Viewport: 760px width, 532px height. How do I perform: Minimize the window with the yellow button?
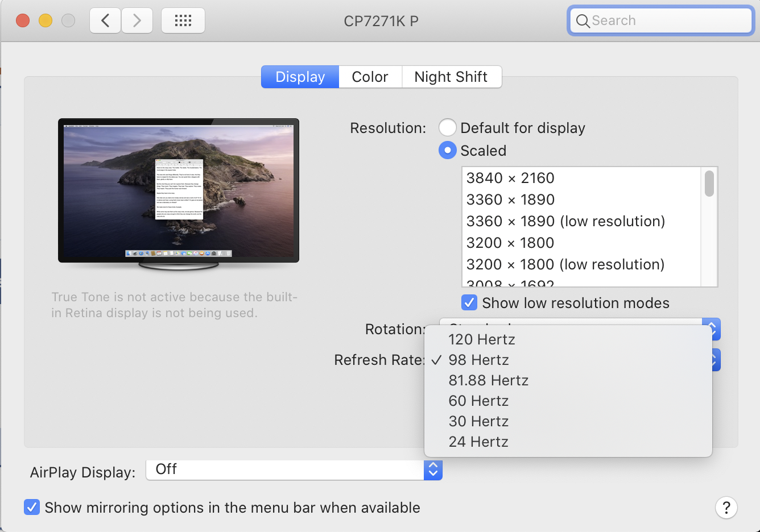point(46,21)
